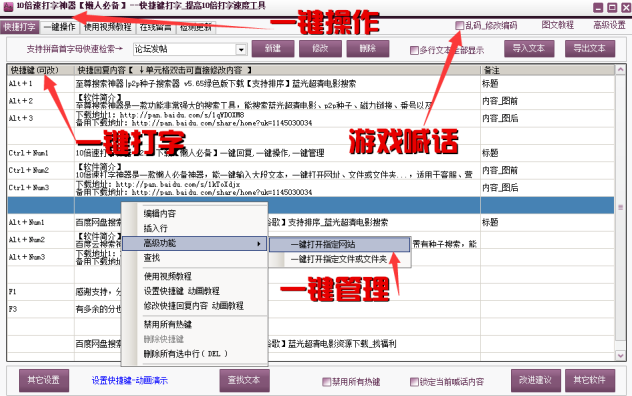The height and width of the screenshot is (396, 632).
Task: Click the 新建 button
Action: (x=273, y=49)
